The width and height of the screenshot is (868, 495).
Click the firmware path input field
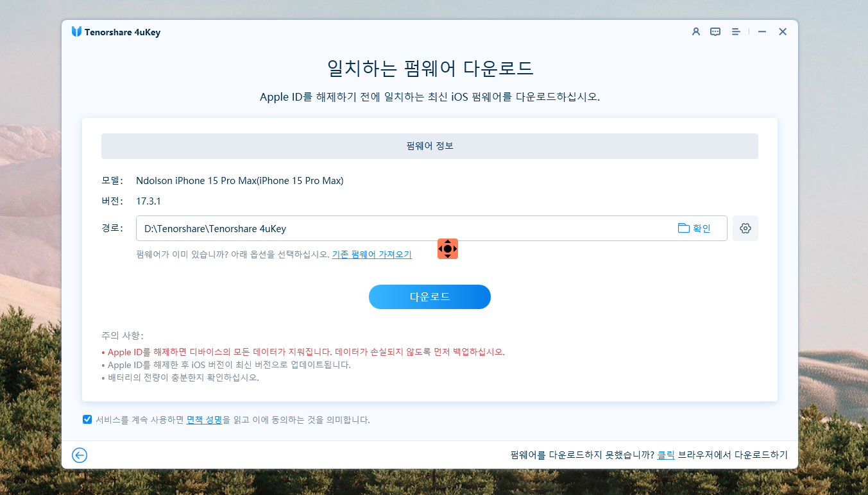point(431,228)
